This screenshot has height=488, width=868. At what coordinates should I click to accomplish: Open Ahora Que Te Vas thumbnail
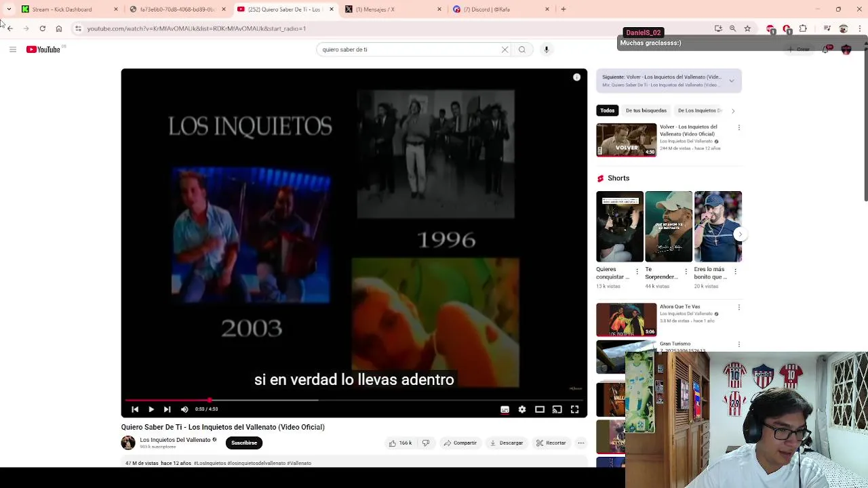[x=627, y=320]
